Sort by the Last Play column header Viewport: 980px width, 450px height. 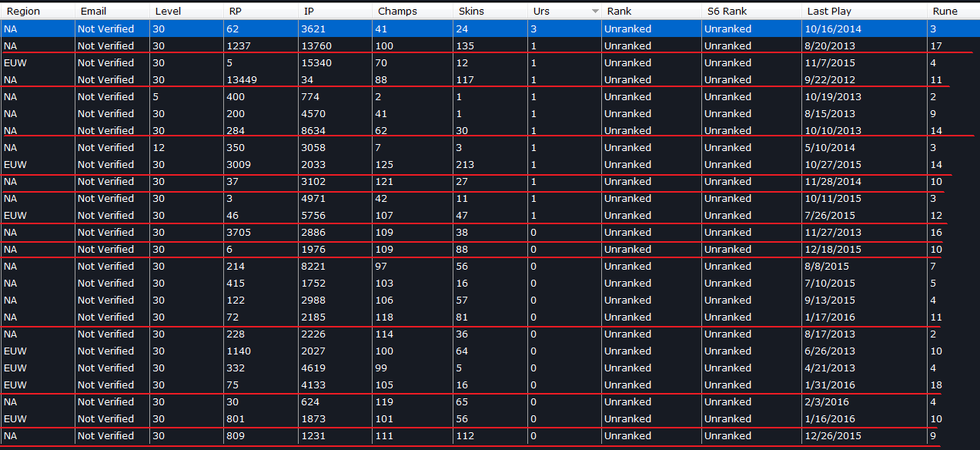tap(865, 12)
